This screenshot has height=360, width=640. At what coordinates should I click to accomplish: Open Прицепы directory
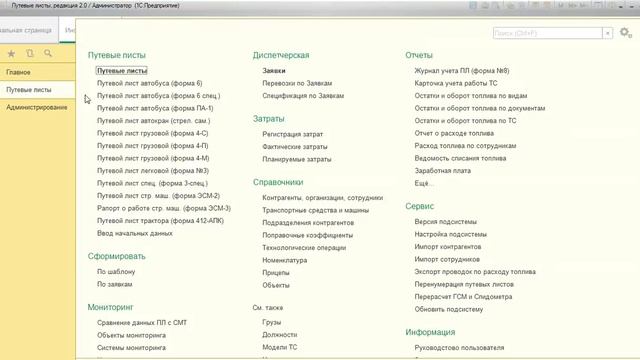click(x=276, y=273)
